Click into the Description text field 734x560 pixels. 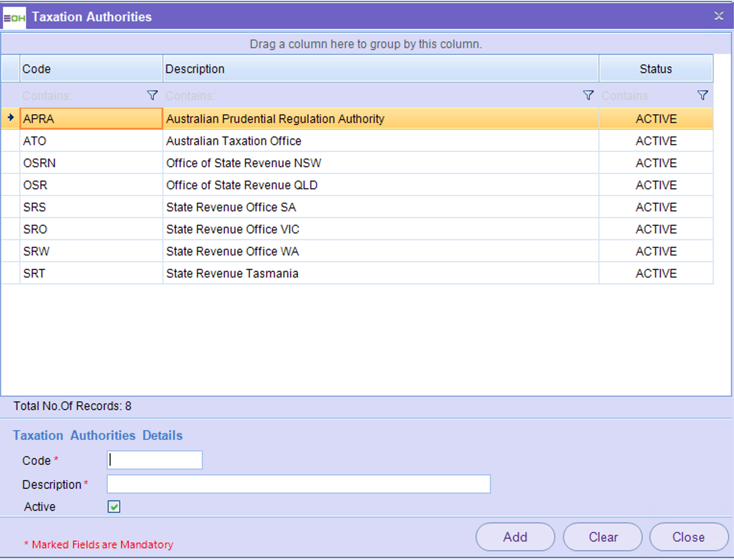pos(298,484)
